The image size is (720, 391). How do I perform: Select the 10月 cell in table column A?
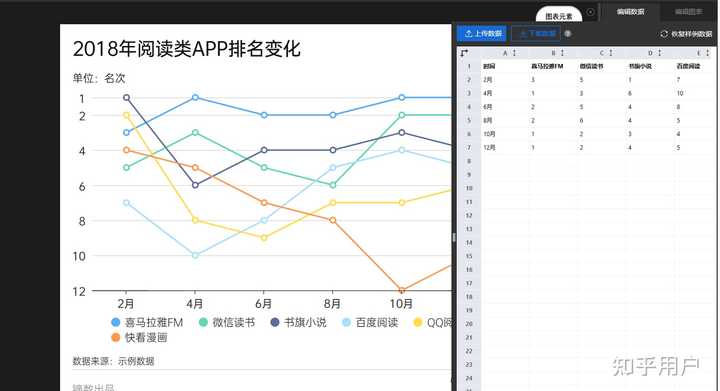pos(504,134)
